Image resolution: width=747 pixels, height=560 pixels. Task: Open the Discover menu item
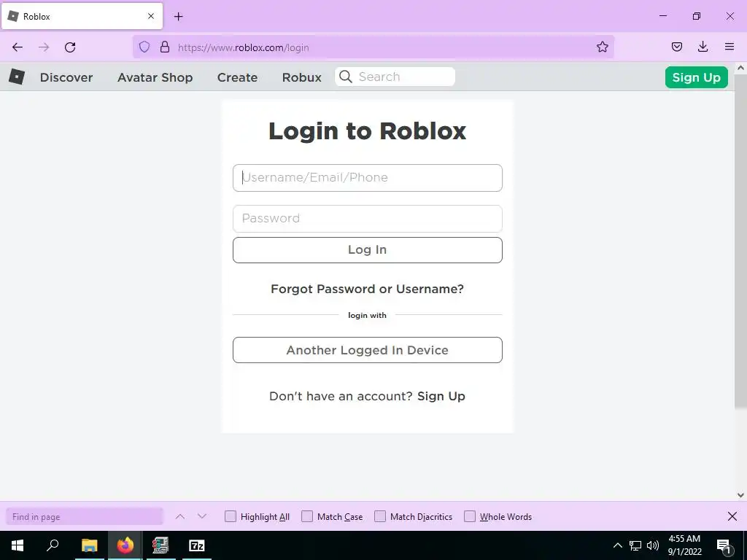66,77
